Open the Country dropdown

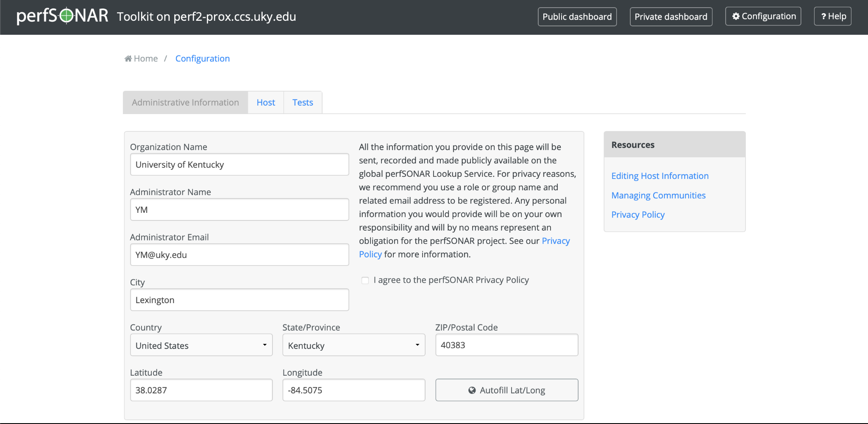pyautogui.click(x=201, y=345)
